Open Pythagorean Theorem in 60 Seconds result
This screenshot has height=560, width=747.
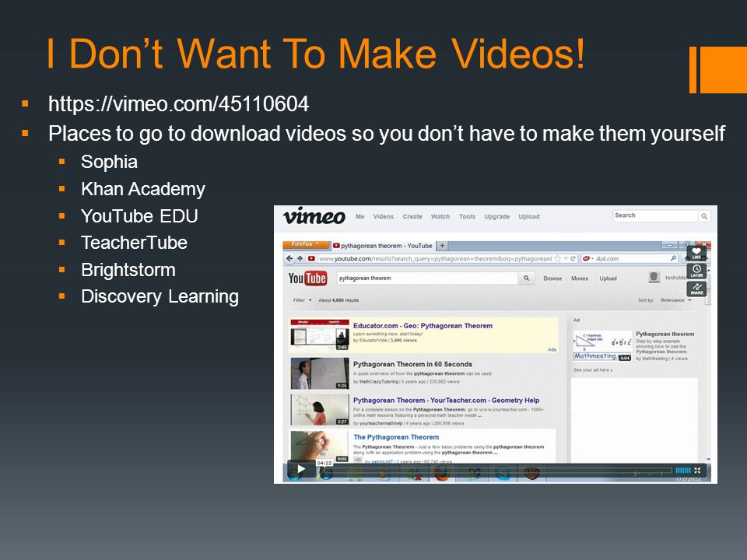(x=412, y=364)
